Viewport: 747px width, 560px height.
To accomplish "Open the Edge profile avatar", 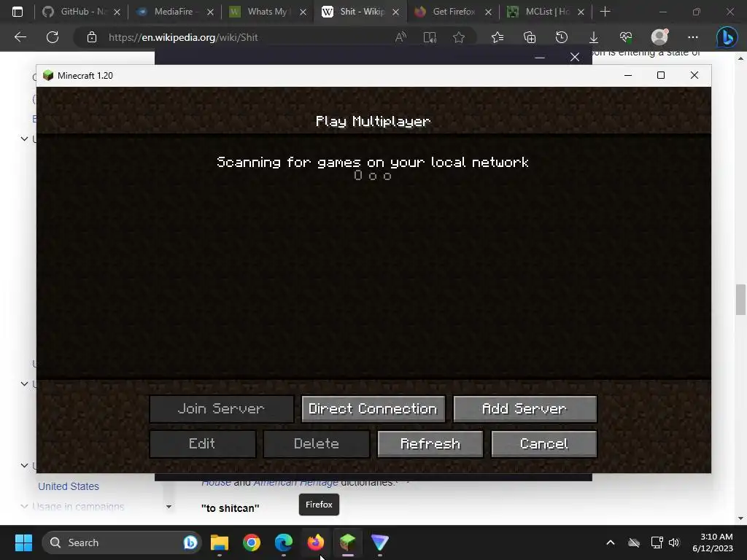I will pyautogui.click(x=659, y=37).
